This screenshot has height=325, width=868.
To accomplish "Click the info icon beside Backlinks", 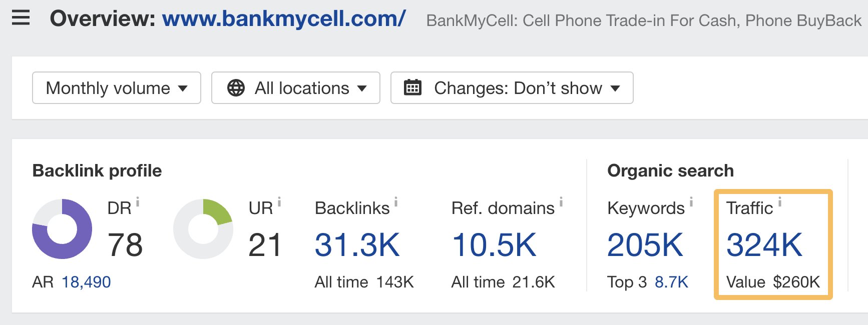I will (396, 202).
